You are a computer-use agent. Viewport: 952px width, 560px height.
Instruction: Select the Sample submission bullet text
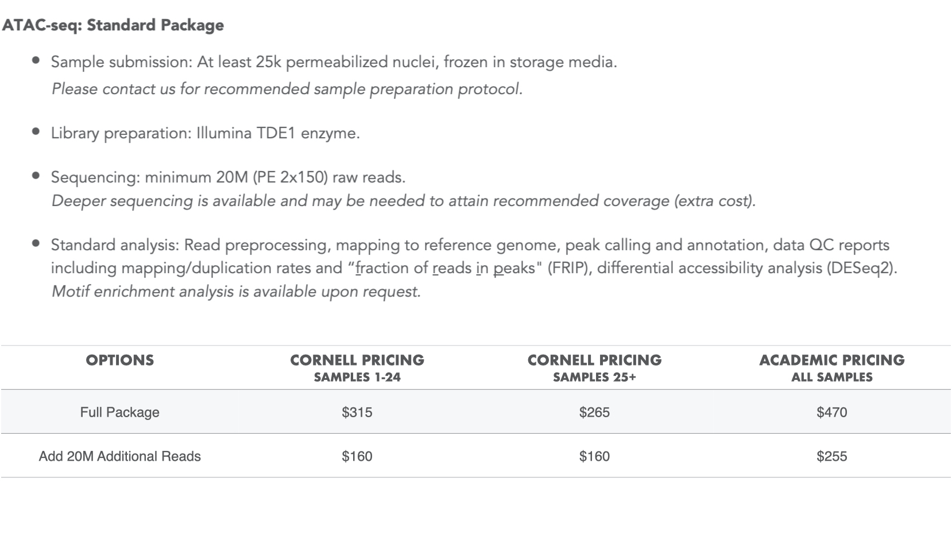334,62
